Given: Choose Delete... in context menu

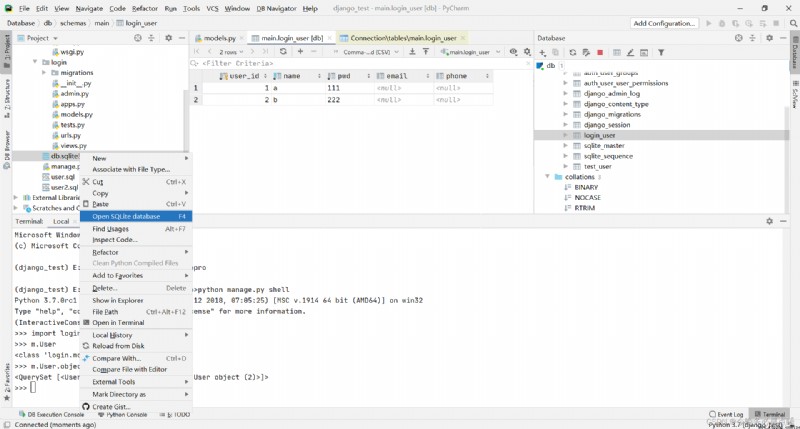Looking at the screenshot, I should coord(136,288).
